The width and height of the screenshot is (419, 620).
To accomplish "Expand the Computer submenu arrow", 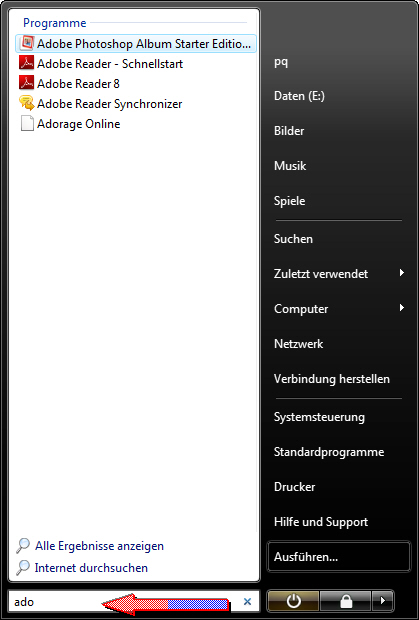I will coord(402,307).
